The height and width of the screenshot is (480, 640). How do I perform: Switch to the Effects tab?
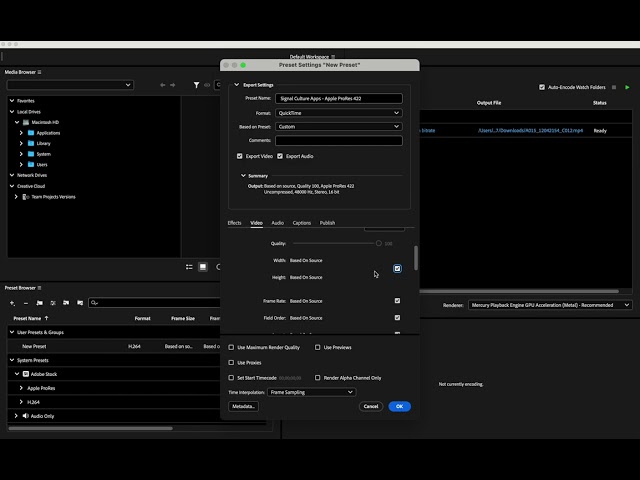(234, 223)
